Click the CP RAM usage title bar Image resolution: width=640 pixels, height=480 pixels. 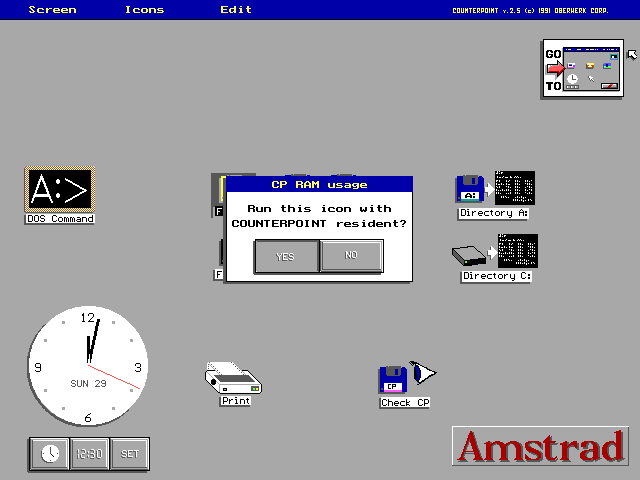319,184
